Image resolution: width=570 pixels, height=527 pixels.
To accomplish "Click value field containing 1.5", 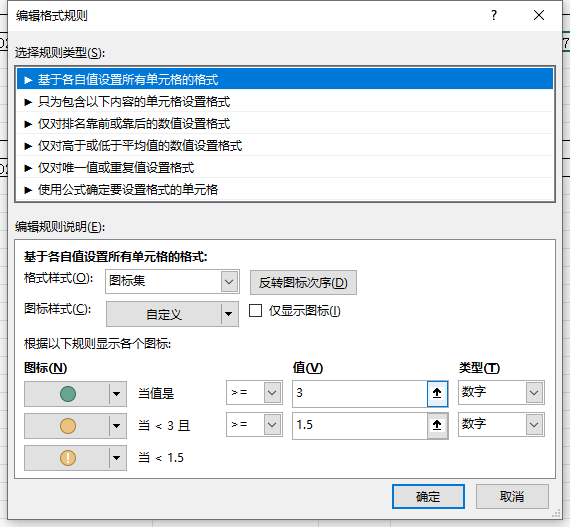I will [360, 425].
